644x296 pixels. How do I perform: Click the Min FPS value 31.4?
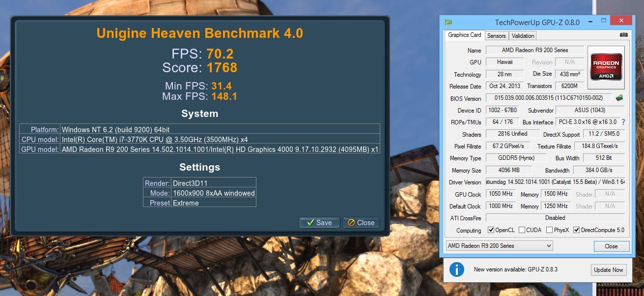[222, 86]
